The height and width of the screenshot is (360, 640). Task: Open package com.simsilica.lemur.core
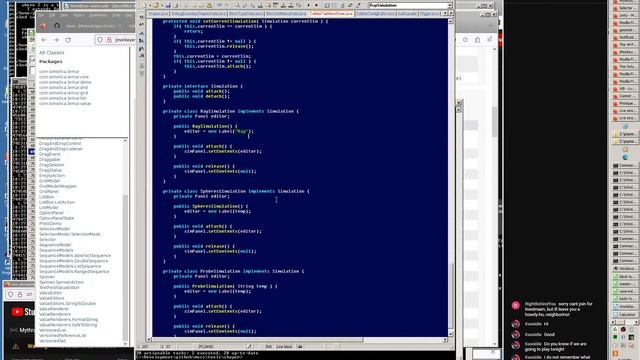(64, 77)
